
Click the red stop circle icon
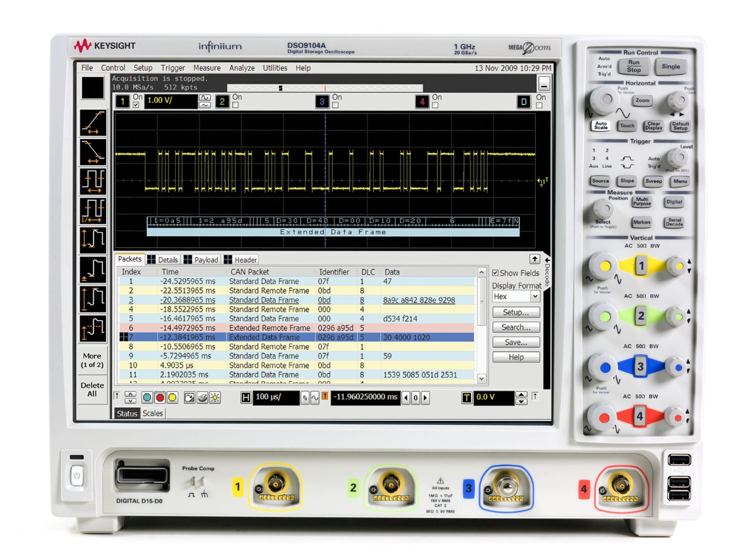coord(159,397)
